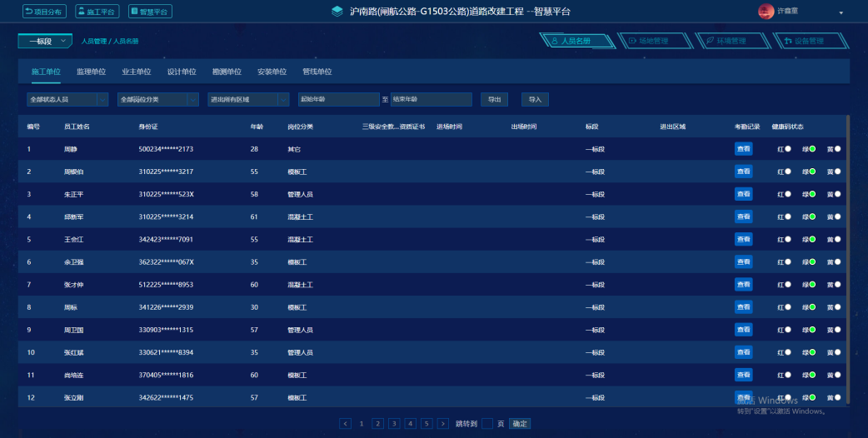Switch to the 设备管理 module

tap(810, 41)
